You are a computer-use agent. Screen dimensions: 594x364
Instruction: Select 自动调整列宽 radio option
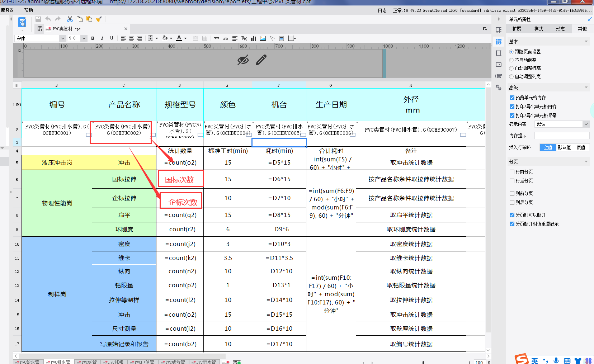pos(511,76)
